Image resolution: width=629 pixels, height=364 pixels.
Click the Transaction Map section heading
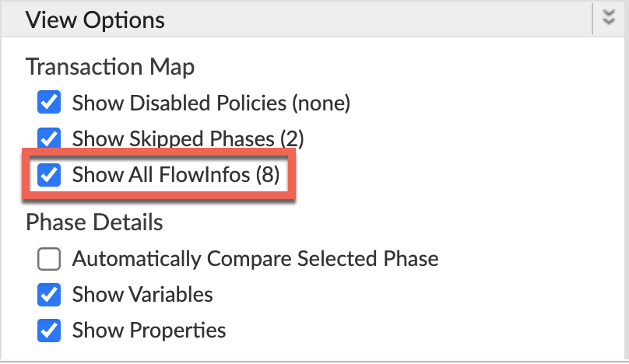pyautogui.click(x=110, y=67)
